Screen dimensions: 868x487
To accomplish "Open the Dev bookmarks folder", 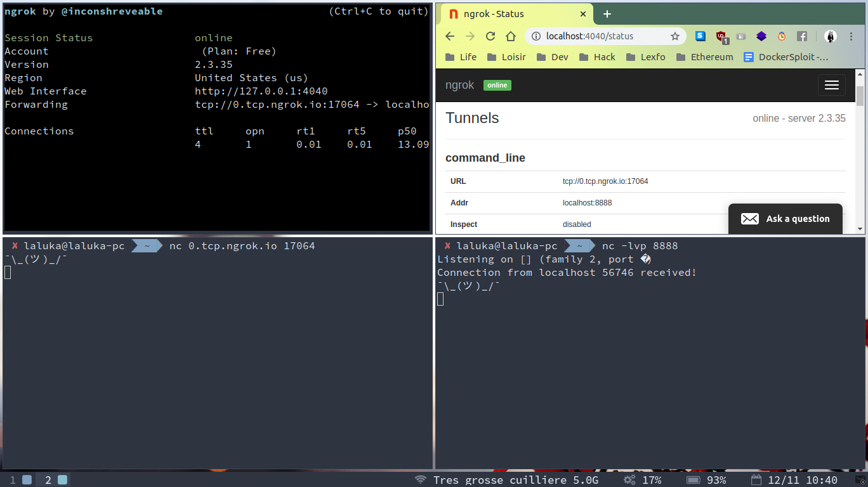I will 553,56.
